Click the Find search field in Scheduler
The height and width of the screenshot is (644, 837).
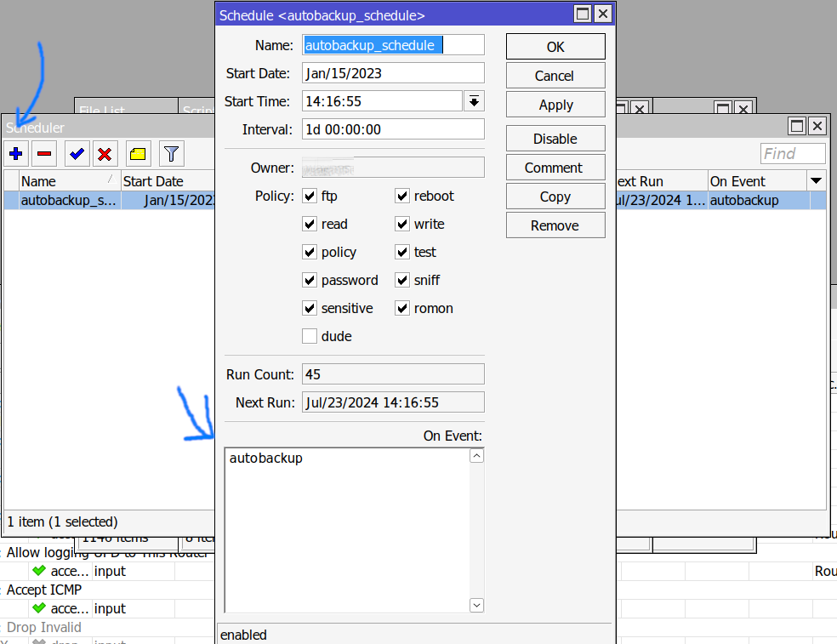792,154
